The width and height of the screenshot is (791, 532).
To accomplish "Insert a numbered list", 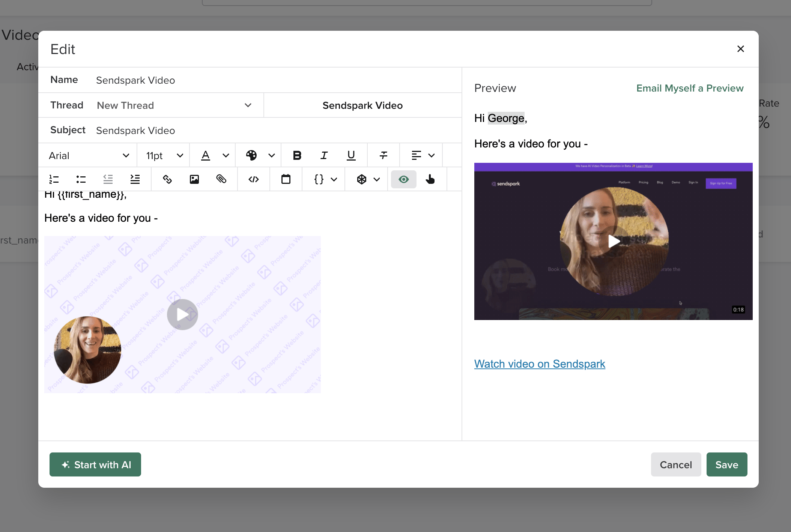I will tap(54, 179).
